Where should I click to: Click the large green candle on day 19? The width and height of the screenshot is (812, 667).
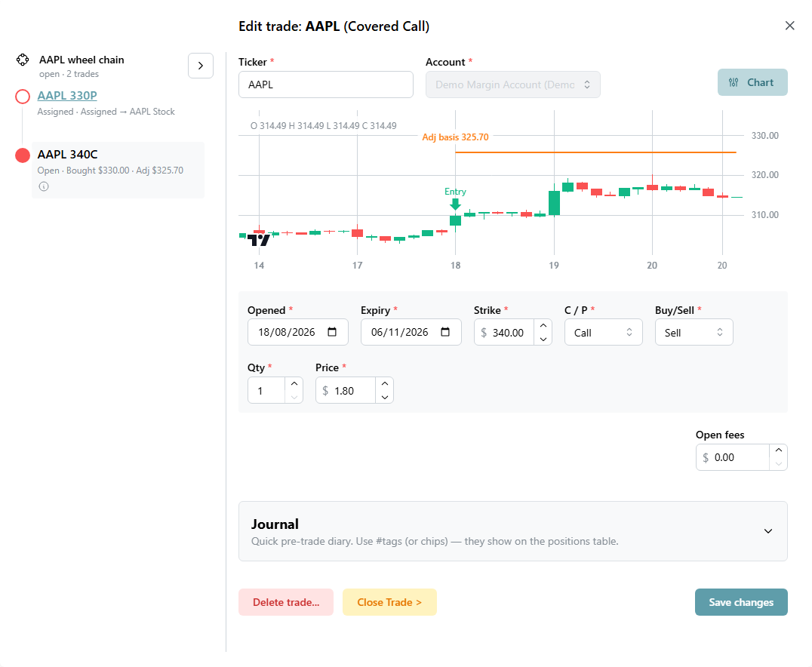554,202
